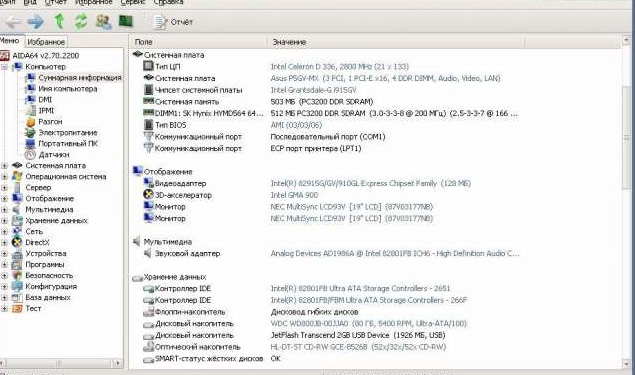Open Intel Celeron D 336 link
Viewport: 635px width, 375px height.
340,66
